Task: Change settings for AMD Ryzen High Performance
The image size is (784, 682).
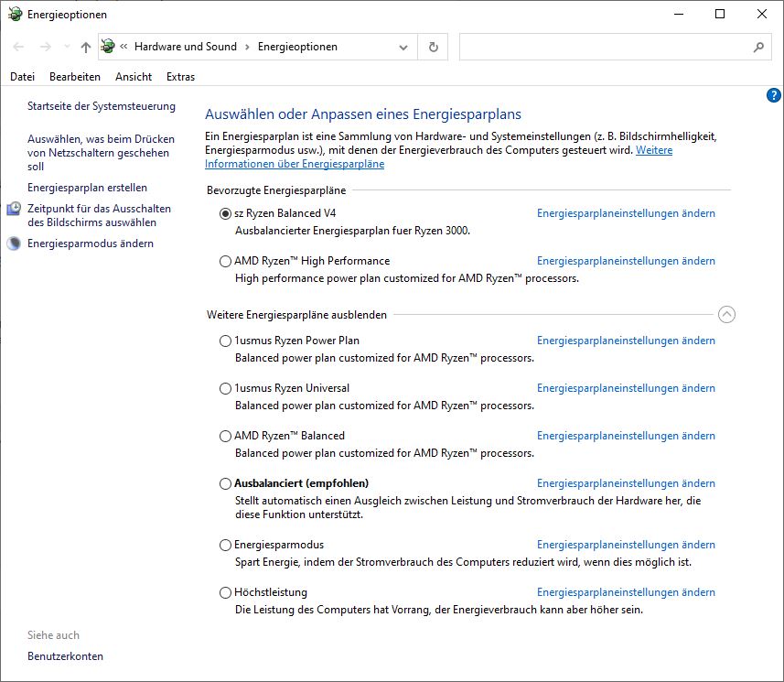Action: [626, 261]
